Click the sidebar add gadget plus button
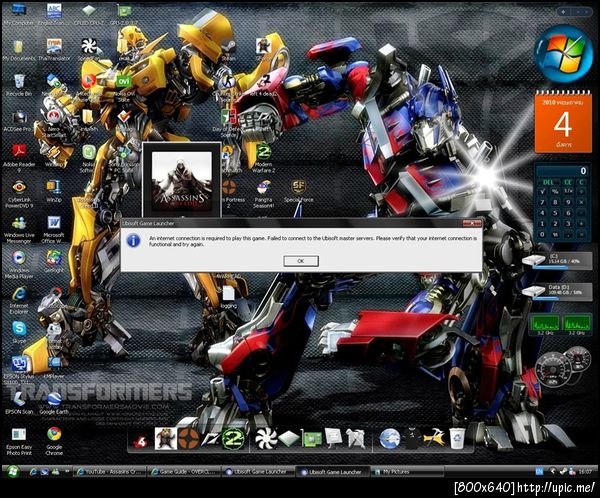This screenshot has height=498, width=600. (x=563, y=12)
